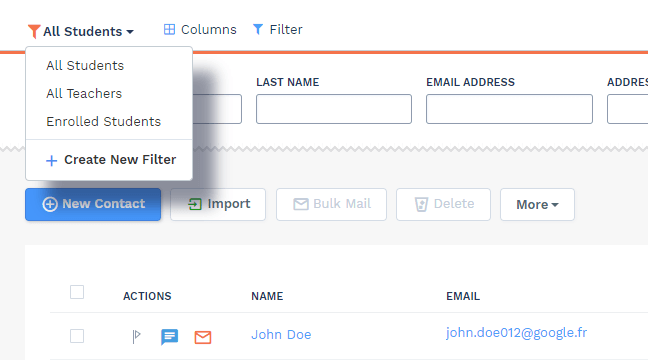The height and width of the screenshot is (360, 648).
Task: Check the John Doe row checkbox
Action: pos(77,336)
